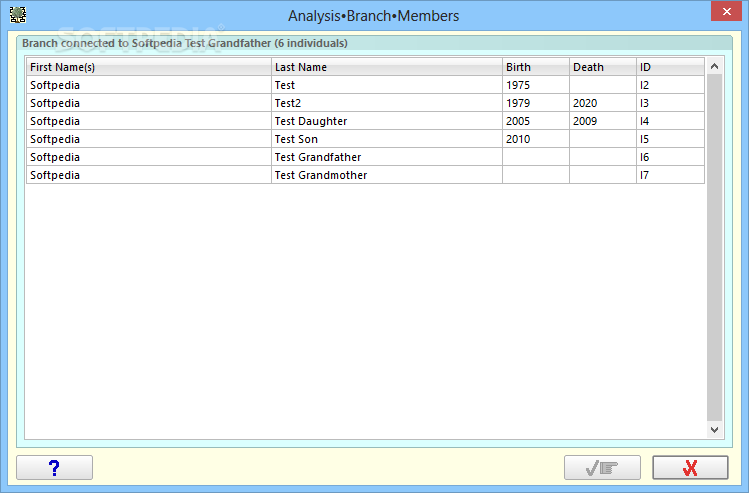Select 'Test Daughter' last name cell
Viewport: 749px width, 493px height.
tap(387, 121)
